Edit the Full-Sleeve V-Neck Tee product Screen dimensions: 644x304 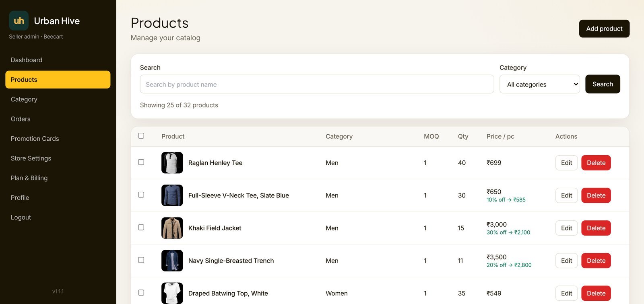566,195
